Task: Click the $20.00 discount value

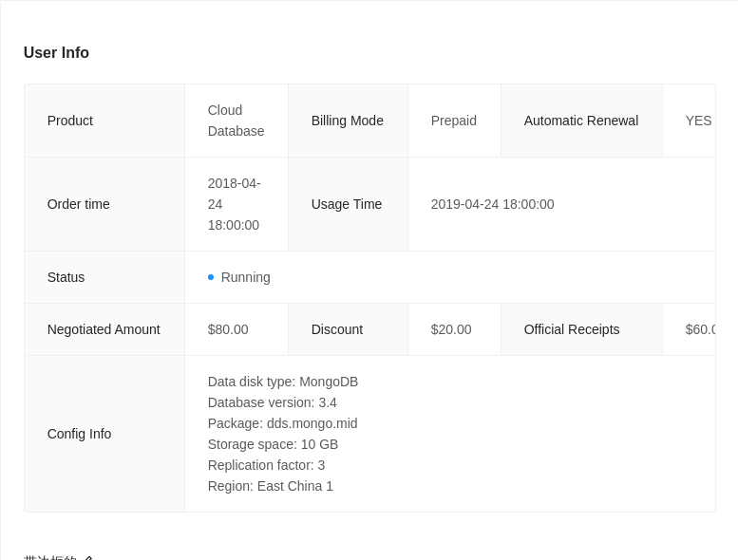Action: (x=450, y=329)
